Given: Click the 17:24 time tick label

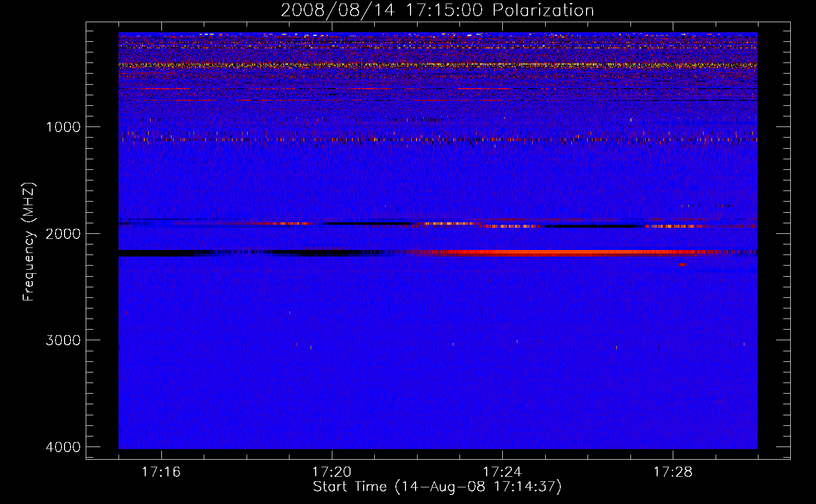Looking at the screenshot, I should pyautogui.click(x=502, y=472).
